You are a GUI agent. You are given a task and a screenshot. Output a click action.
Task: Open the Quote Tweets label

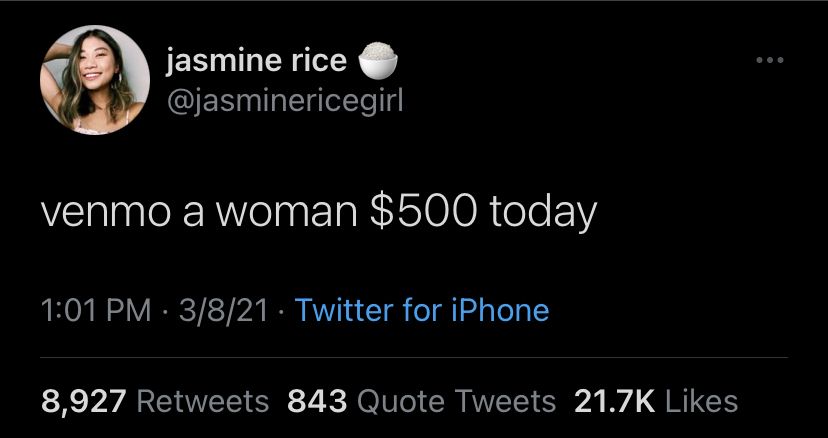(457, 402)
